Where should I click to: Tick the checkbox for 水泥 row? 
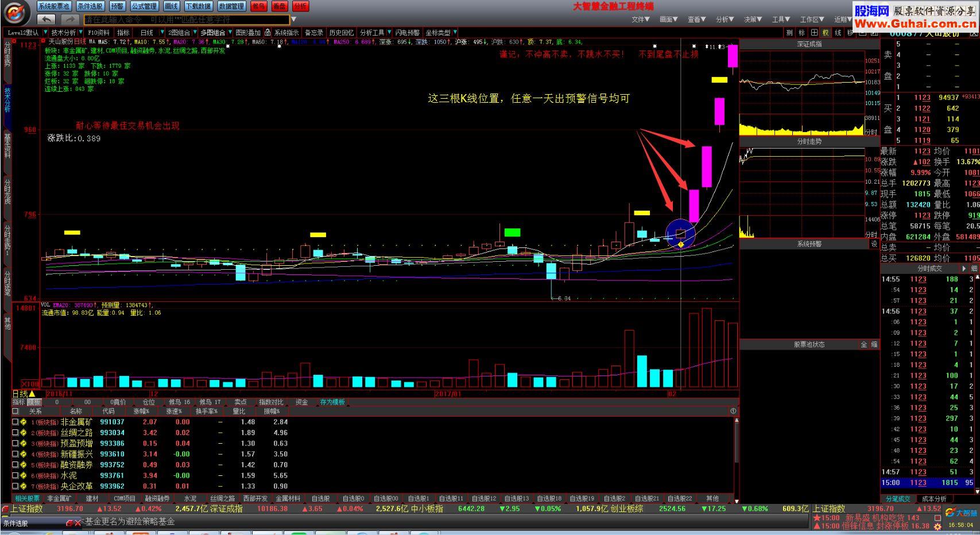[16, 475]
